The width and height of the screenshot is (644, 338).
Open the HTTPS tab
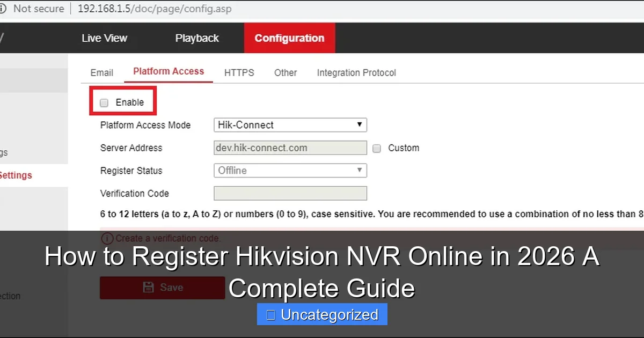pyautogui.click(x=239, y=72)
